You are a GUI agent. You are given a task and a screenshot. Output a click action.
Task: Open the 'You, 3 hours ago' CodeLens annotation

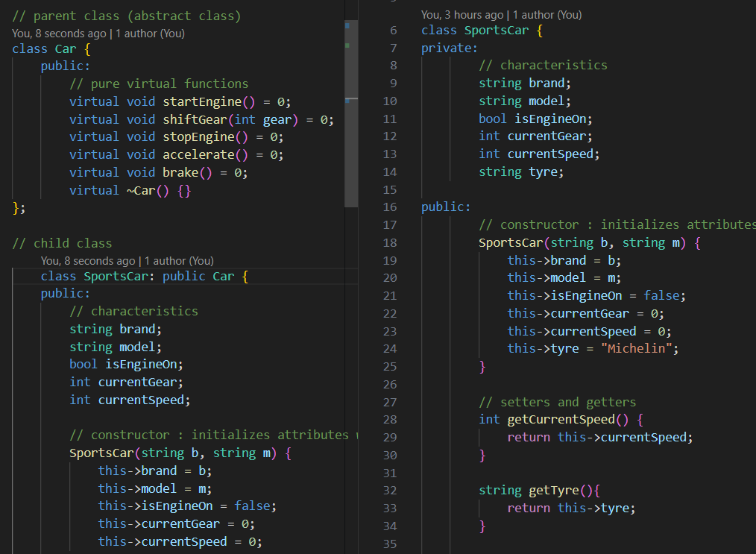502,15
